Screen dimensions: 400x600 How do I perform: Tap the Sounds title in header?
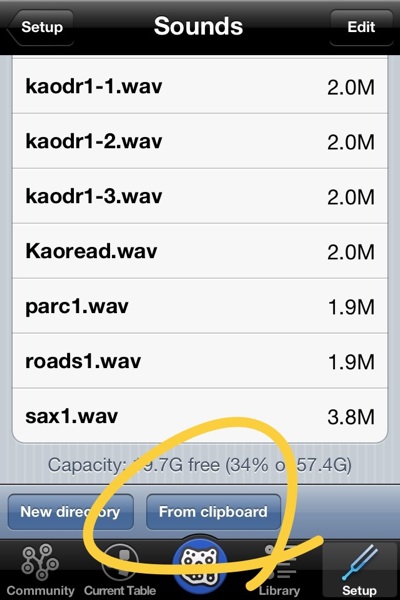(x=198, y=26)
